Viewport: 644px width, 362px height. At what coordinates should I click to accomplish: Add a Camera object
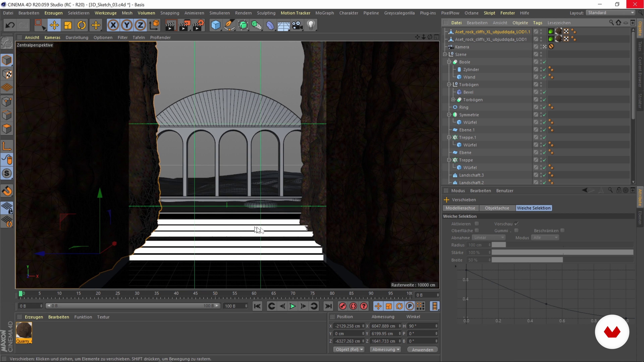tap(297, 25)
